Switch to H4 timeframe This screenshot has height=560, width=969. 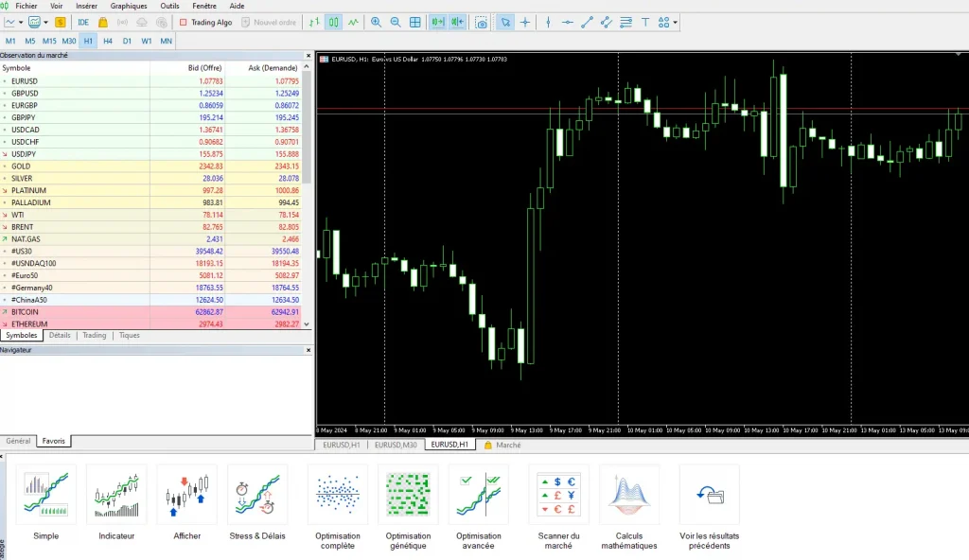point(108,41)
